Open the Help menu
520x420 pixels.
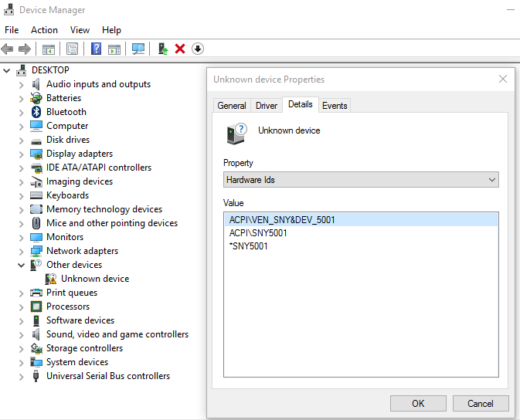pos(111,30)
